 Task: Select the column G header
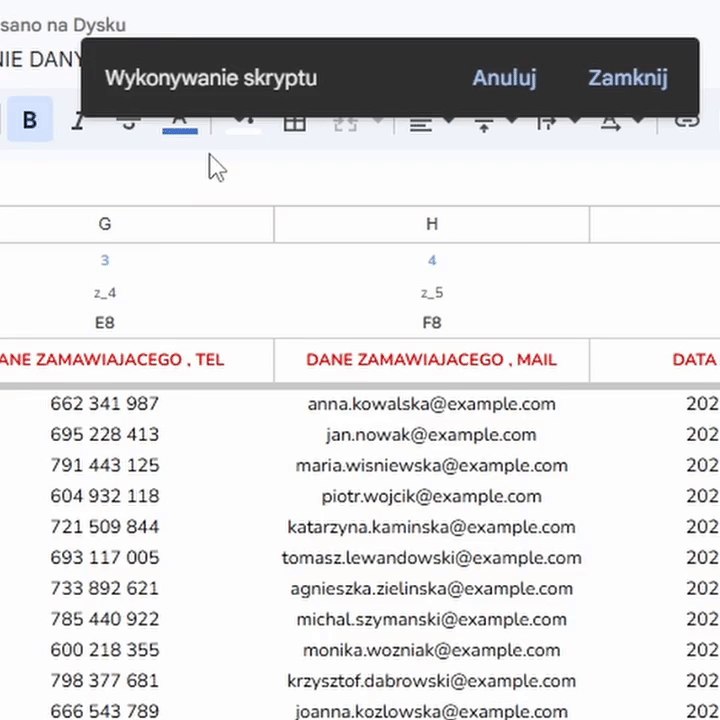coord(105,224)
